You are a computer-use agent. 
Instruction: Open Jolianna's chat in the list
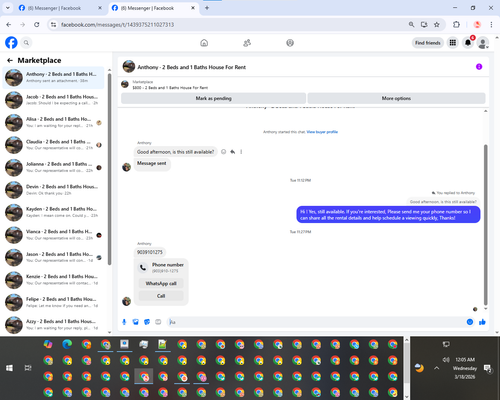tap(53, 167)
